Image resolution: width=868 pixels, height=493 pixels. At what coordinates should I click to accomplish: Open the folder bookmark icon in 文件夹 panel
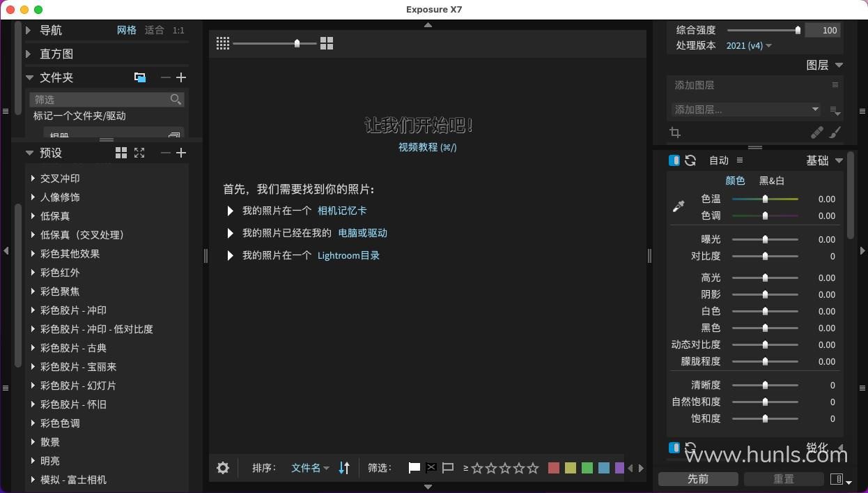pyautogui.click(x=140, y=77)
